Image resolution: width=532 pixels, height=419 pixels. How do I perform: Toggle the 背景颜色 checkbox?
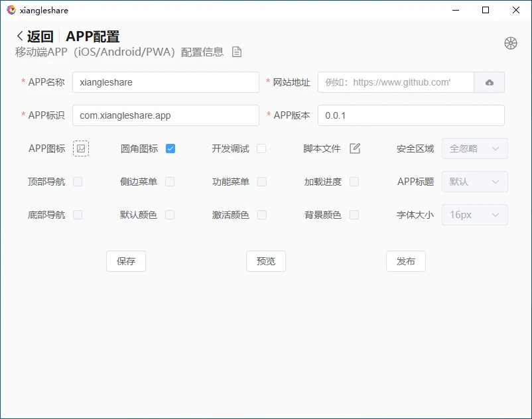[354, 215]
